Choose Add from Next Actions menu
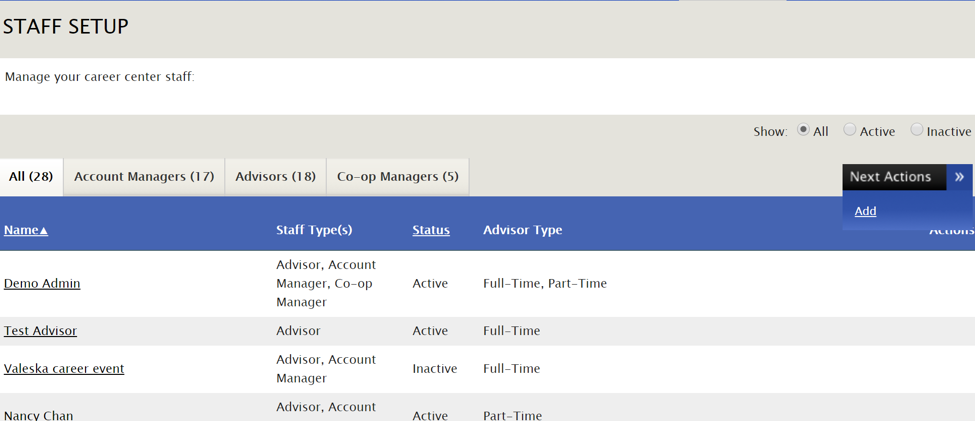The image size is (975, 421). click(865, 211)
